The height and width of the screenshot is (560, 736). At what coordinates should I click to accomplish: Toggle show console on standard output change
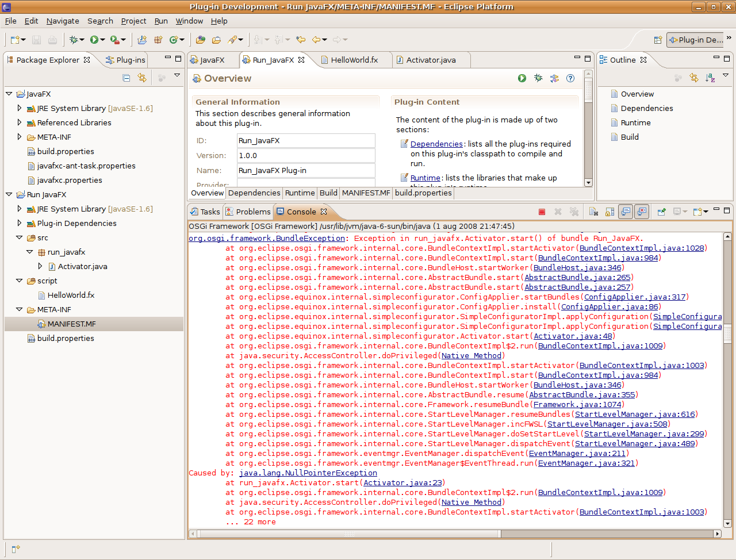626,212
